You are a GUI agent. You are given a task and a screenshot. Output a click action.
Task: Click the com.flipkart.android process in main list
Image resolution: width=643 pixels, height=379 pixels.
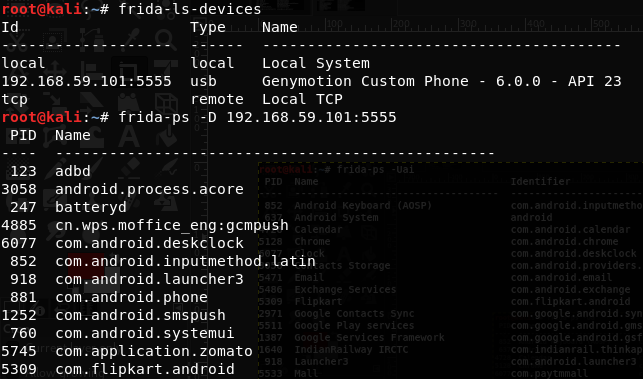[x=145, y=369]
